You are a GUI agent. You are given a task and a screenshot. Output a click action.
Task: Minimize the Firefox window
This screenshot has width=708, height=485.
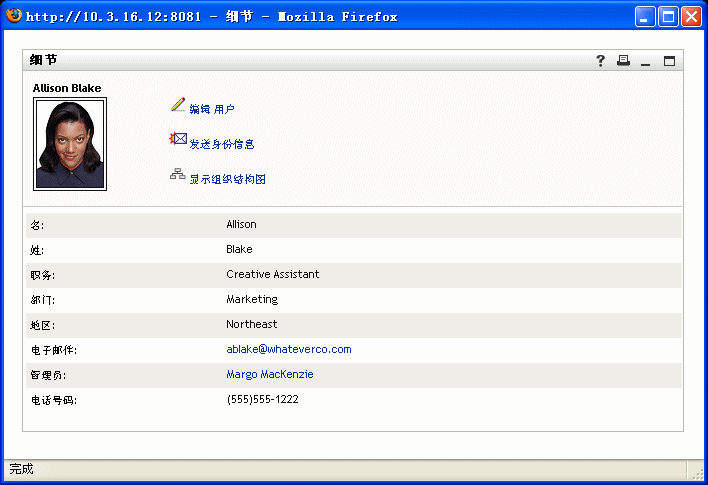tap(645, 17)
